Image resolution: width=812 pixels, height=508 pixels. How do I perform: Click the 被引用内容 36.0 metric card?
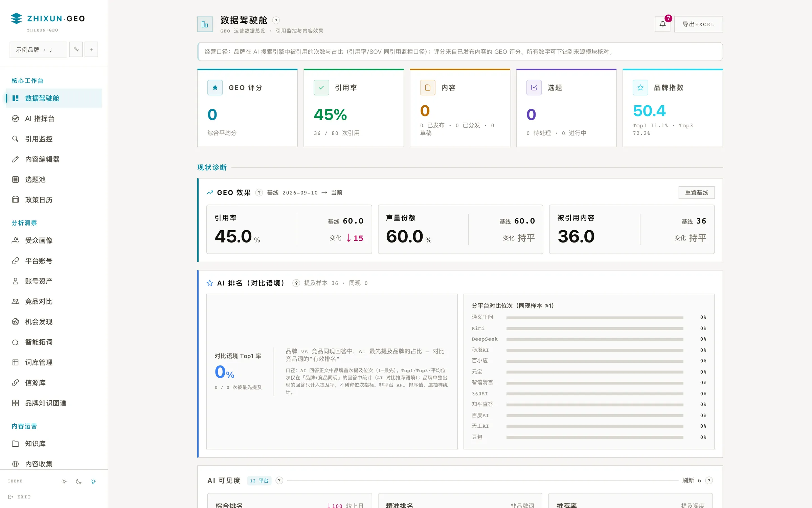point(632,229)
